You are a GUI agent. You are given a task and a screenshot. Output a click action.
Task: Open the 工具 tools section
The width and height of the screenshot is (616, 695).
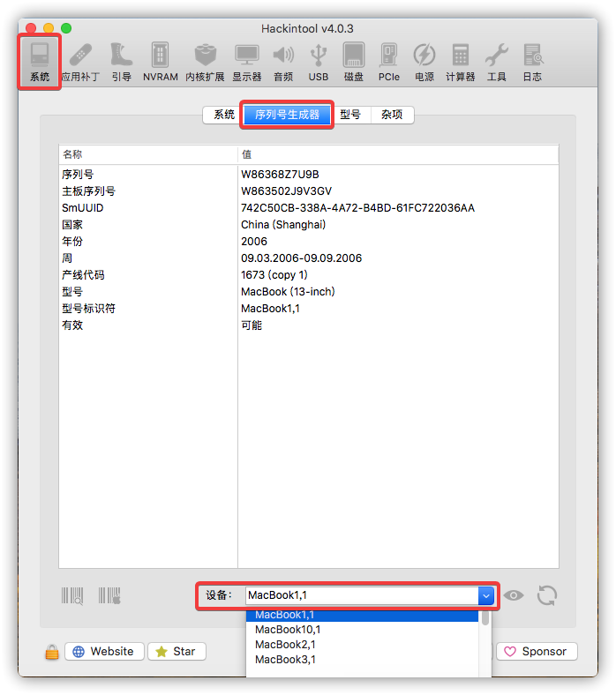[x=497, y=62]
